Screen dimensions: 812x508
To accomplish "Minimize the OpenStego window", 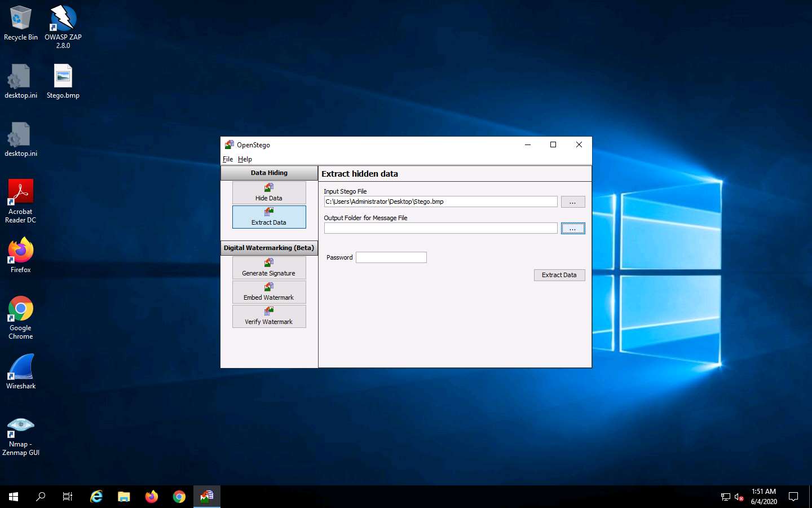I will pyautogui.click(x=528, y=144).
